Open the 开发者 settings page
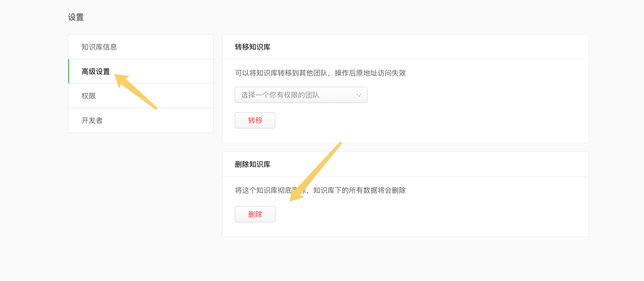 [x=92, y=120]
